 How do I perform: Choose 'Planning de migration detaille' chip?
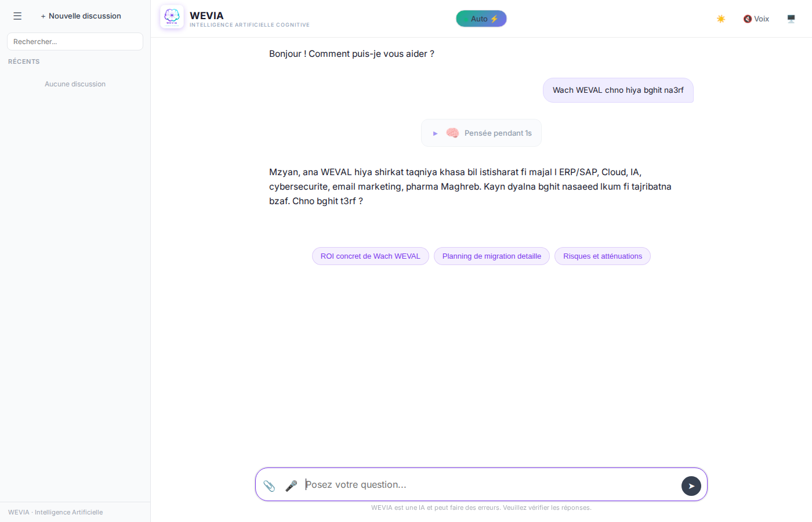491,256
